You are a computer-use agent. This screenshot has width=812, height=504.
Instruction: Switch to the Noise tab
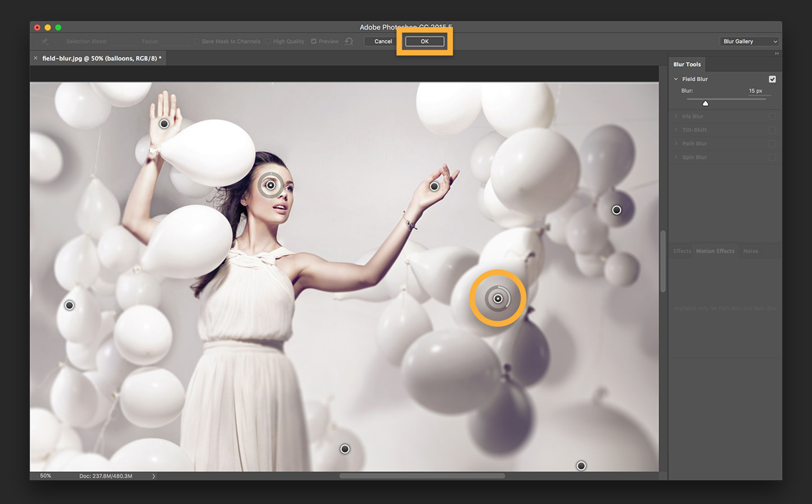(750, 251)
